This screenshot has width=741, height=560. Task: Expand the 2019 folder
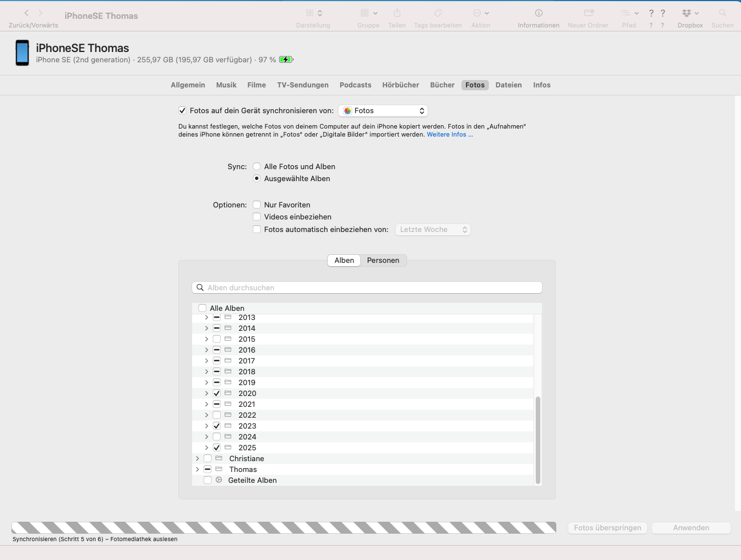[206, 382]
